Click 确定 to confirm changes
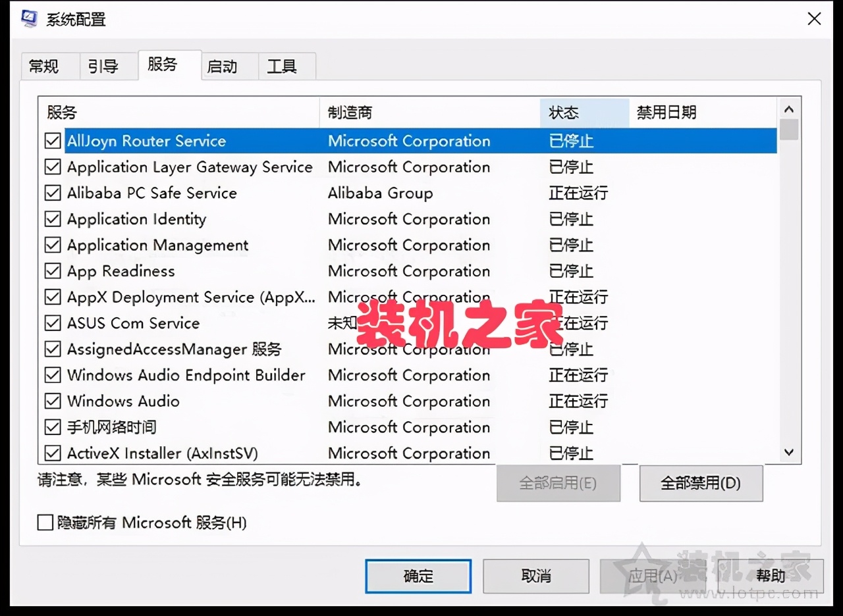The width and height of the screenshot is (843, 616). tap(418, 576)
